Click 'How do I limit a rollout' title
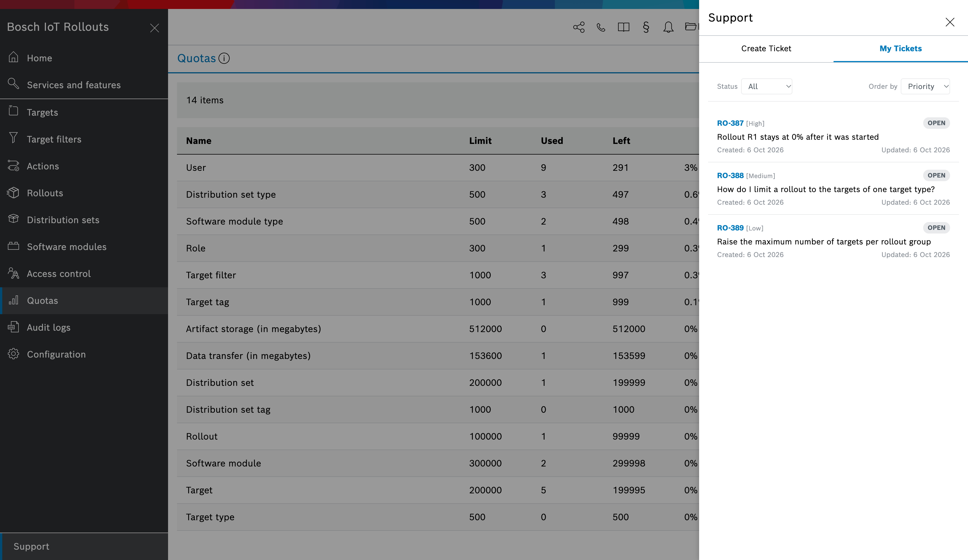968x560 pixels. (x=826, y=189)
